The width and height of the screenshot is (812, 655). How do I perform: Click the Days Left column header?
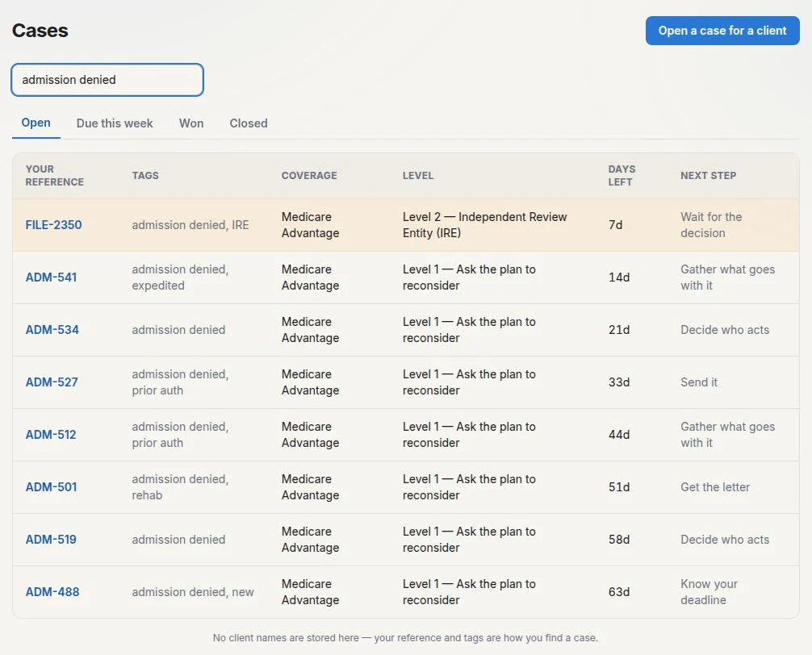point(622,175)
